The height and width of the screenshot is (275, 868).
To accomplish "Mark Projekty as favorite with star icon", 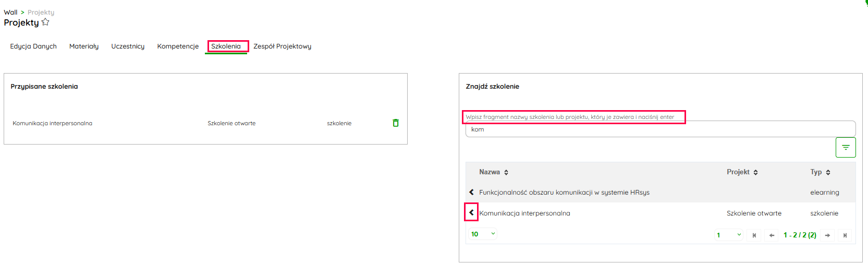I will click(45, 22).
